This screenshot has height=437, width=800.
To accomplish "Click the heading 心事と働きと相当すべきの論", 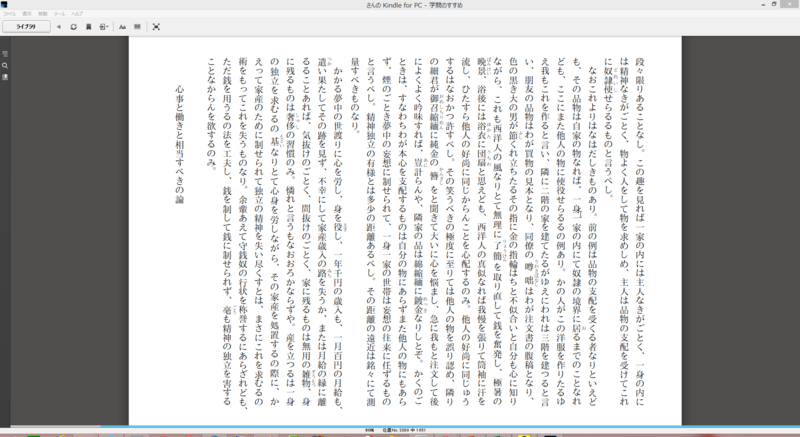I will click(x=179, y=144).
